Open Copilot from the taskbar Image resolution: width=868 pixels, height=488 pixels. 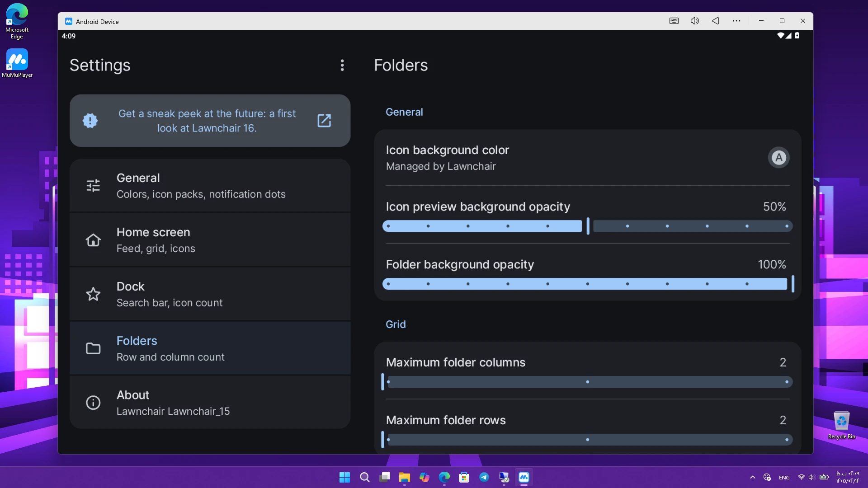pyautogui.click(x=425, y=477)
